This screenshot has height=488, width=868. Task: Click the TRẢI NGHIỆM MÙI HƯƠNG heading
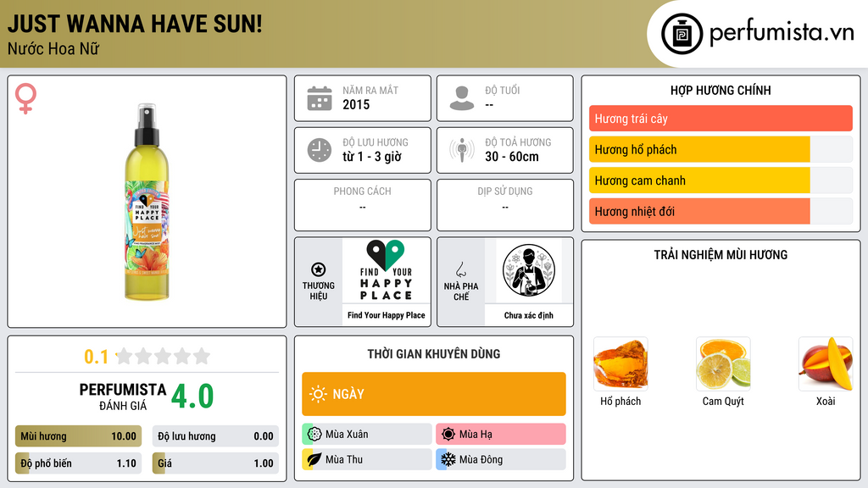[x=721, y=255]
